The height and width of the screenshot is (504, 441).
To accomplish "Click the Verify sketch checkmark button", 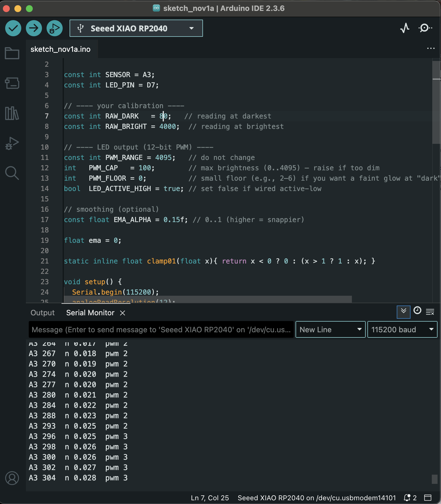I will pos(13,28).
